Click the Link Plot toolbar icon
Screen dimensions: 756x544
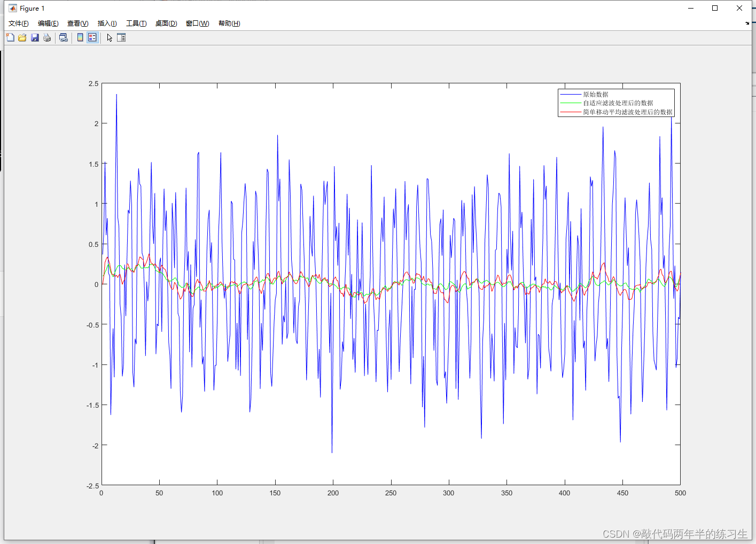click(x=64, y=37)
